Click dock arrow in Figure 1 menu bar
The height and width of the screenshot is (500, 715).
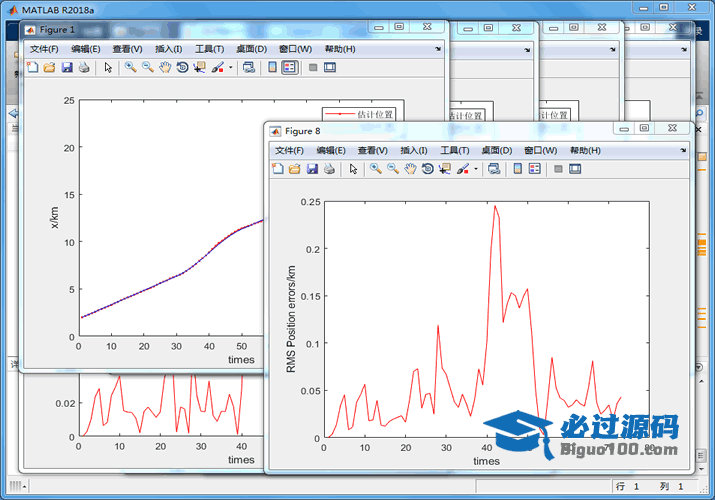[x=438, y=49]
